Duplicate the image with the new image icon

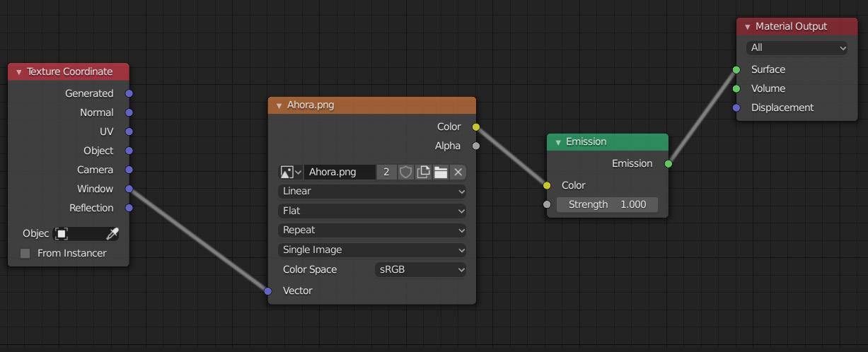423,172
